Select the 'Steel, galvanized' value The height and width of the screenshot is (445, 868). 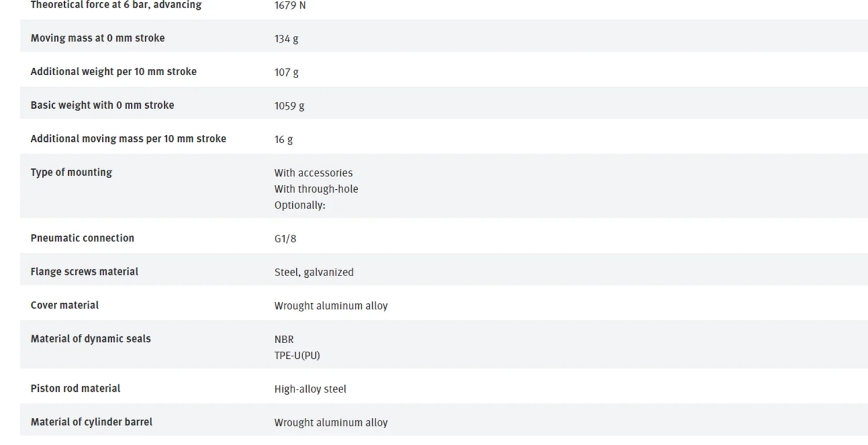(x=314, y=273)
